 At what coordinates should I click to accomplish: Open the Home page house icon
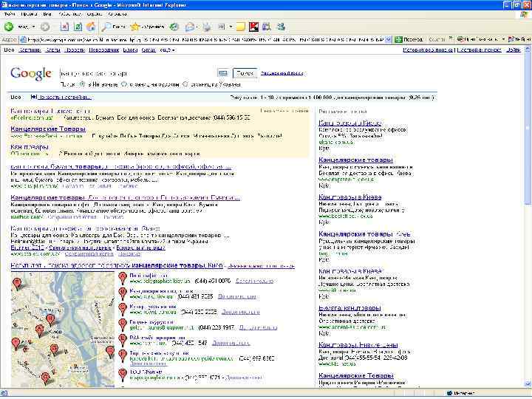91,27
